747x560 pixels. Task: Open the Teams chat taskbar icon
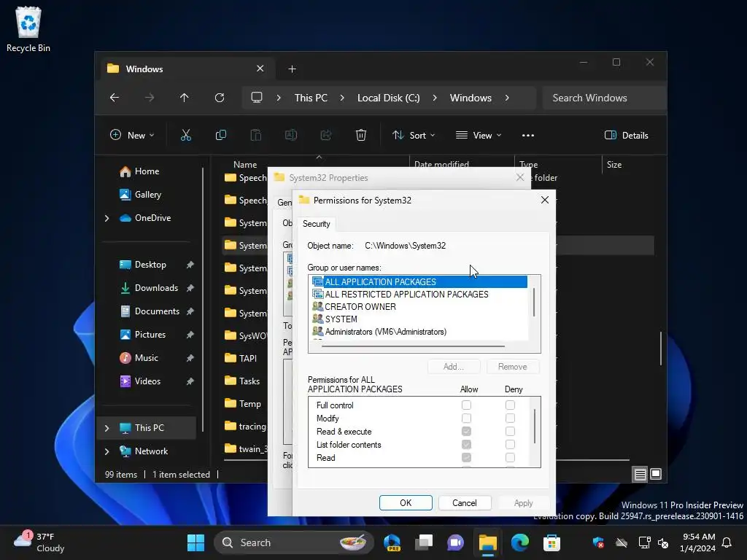[x=455, y=542]
